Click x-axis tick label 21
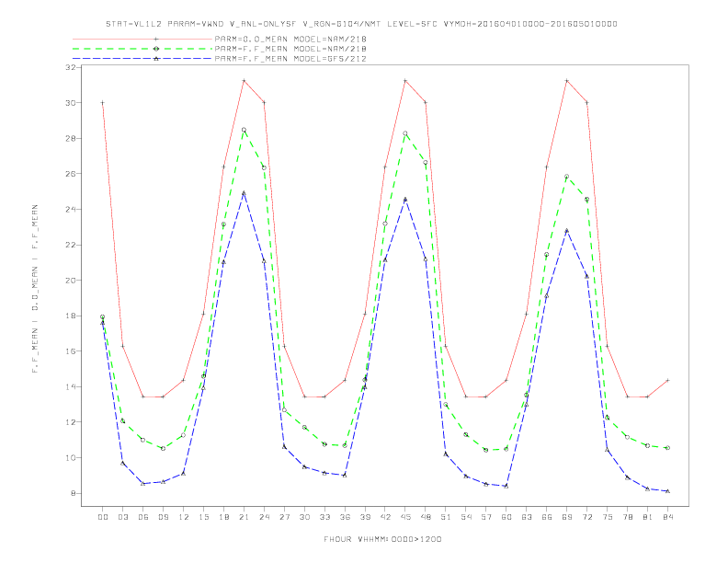Image resolution: width=728 pixels, height=563 pixels. (244, 517)
